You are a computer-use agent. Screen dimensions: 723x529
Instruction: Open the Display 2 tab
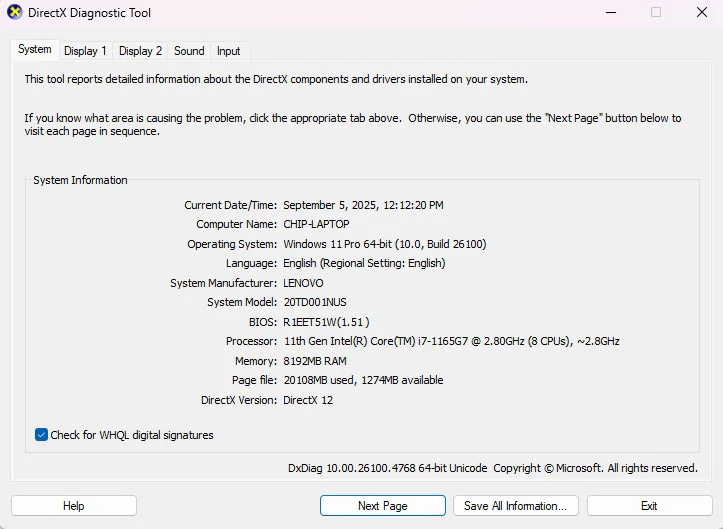coord(140,51)
